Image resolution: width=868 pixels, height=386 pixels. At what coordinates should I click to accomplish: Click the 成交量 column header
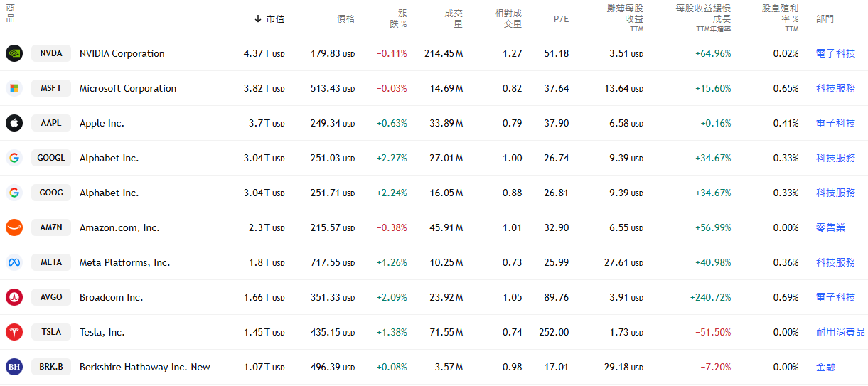(x=454, y=18)
